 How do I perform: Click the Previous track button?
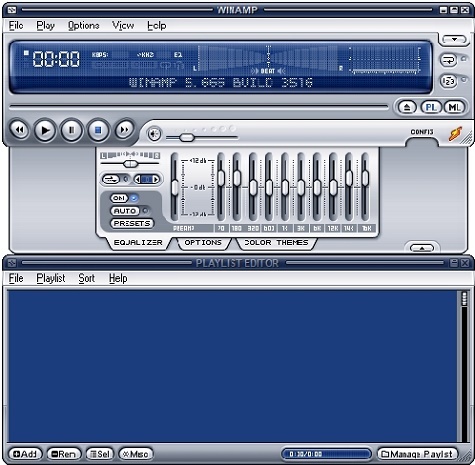(x=20, y=130)
